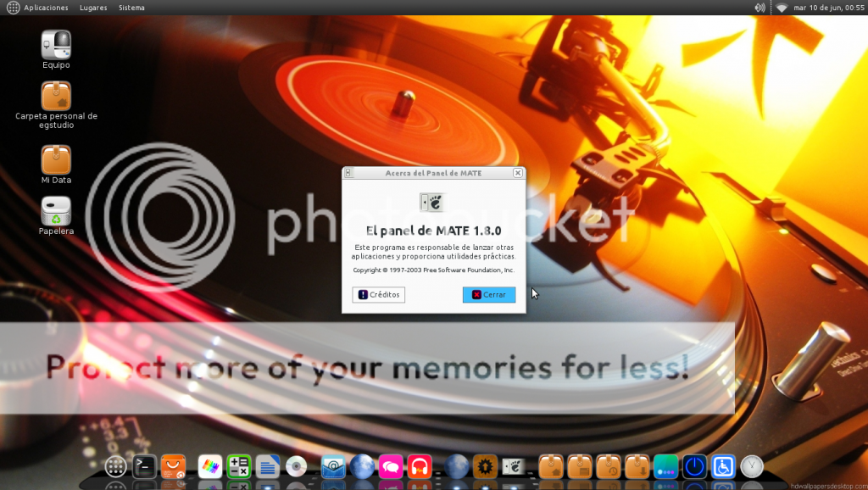
Task: Launch the calculator from the dock
Action: (239, 466)
